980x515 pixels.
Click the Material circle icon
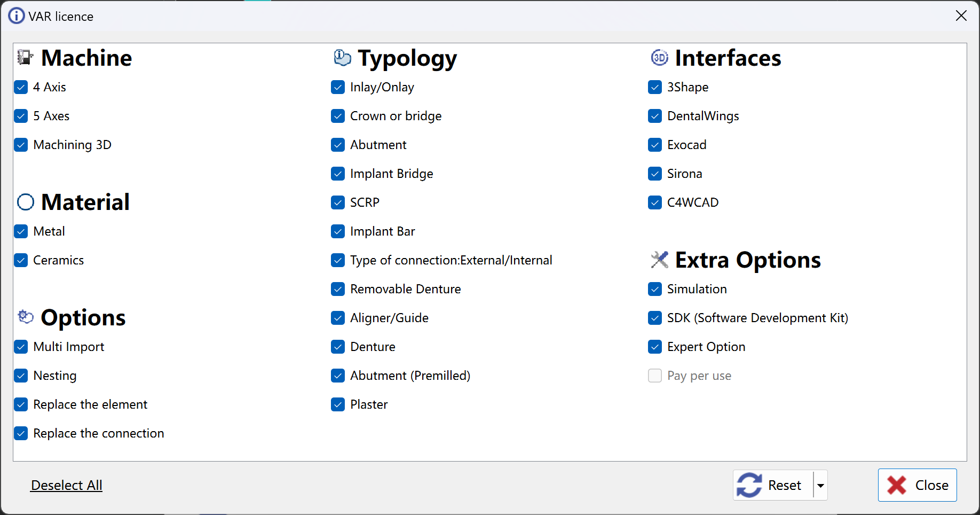coord(25,202)
